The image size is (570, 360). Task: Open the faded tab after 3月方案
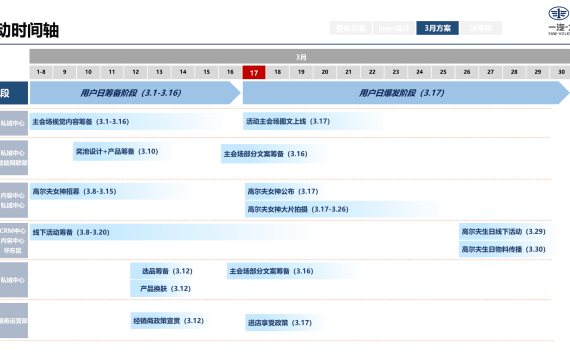point(481,28)
